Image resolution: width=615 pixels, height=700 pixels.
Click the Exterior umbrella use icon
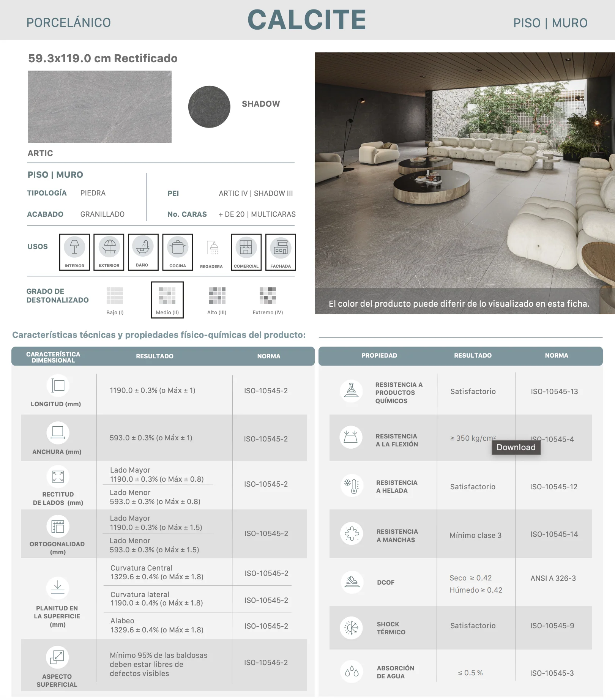point(109,252)
